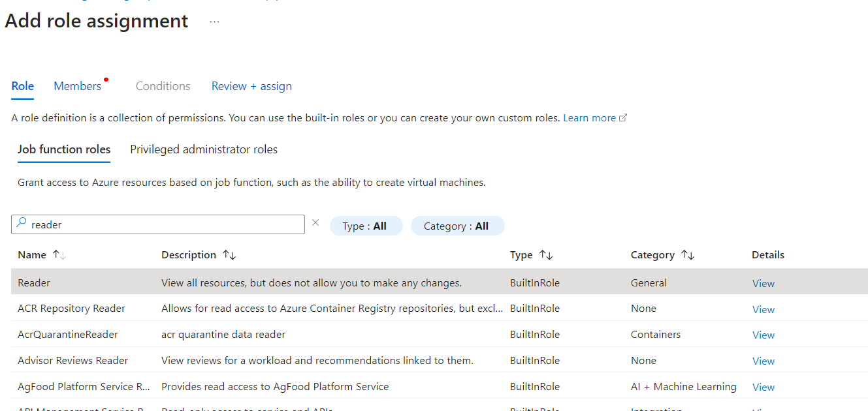Open the Conditions tab
868x411 pixels.
coord(163,86)
